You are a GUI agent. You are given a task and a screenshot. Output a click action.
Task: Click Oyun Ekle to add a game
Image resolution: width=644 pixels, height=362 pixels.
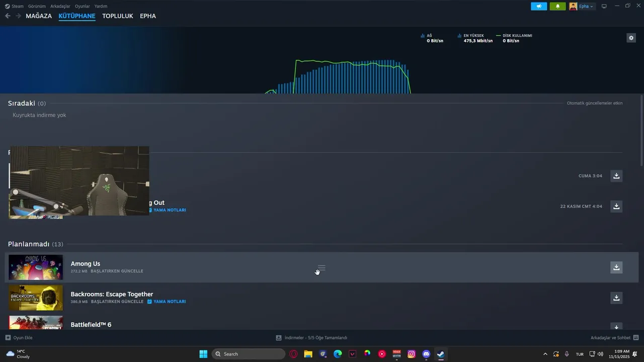pyautogui.click(x=19, y=338)
